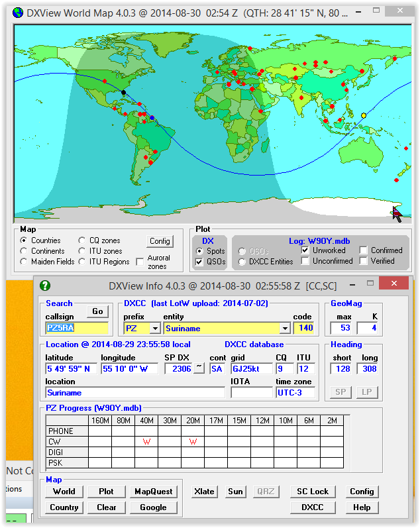Open the Info window Config button
420x528 pixels.
pos(362,492)
